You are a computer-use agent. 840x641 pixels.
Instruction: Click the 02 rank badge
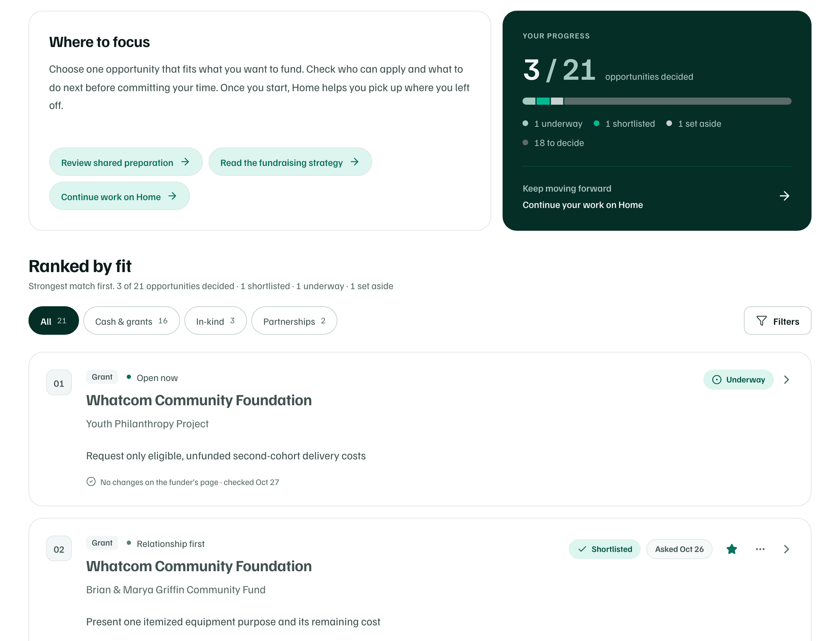(x=59, y=549)
